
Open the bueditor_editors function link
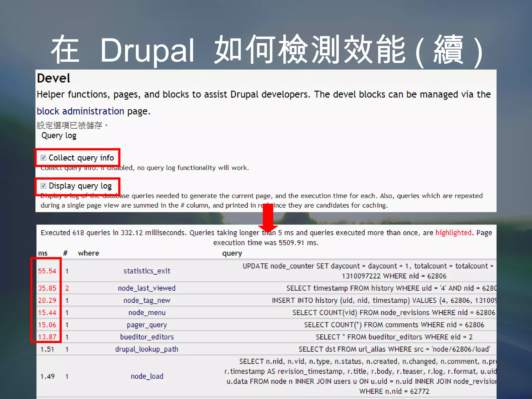point(147,337)
